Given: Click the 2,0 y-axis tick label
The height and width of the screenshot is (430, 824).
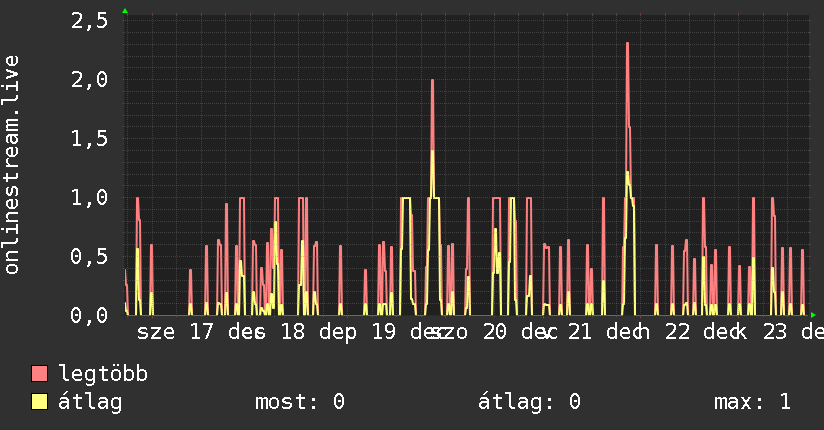Looking at the screenshot, I should point(90,80).
